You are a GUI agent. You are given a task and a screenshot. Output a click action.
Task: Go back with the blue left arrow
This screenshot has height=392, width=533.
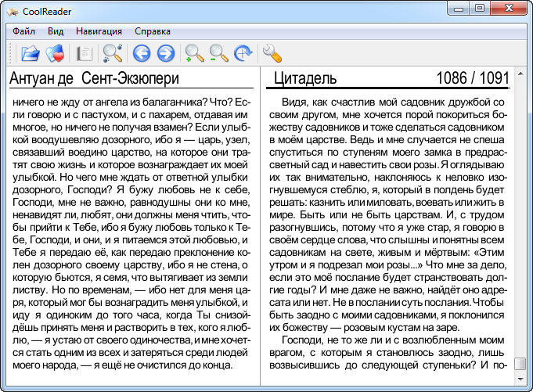click(x=142, y=53)
